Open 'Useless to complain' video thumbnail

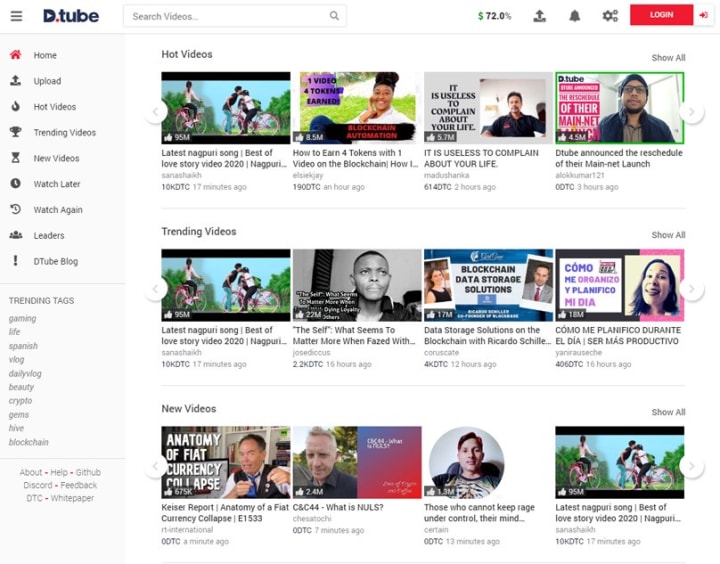(488, 108)
